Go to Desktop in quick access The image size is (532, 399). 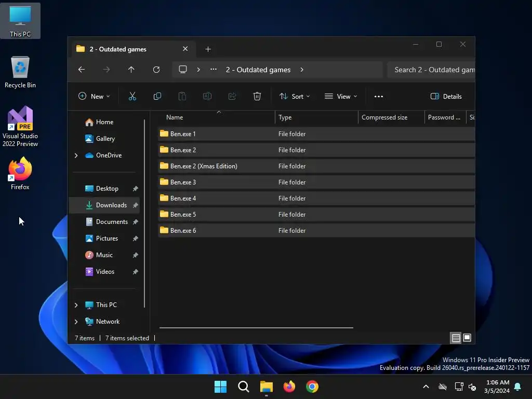[104, 189]
